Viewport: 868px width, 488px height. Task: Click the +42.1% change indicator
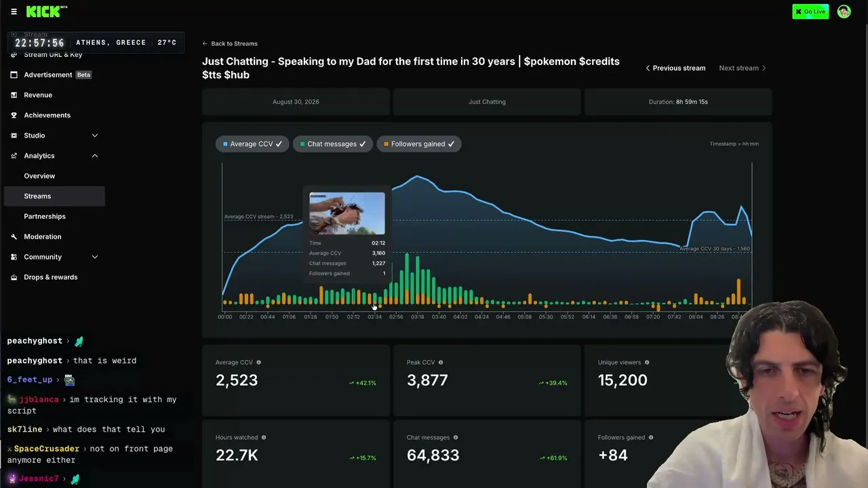(363, 383)
